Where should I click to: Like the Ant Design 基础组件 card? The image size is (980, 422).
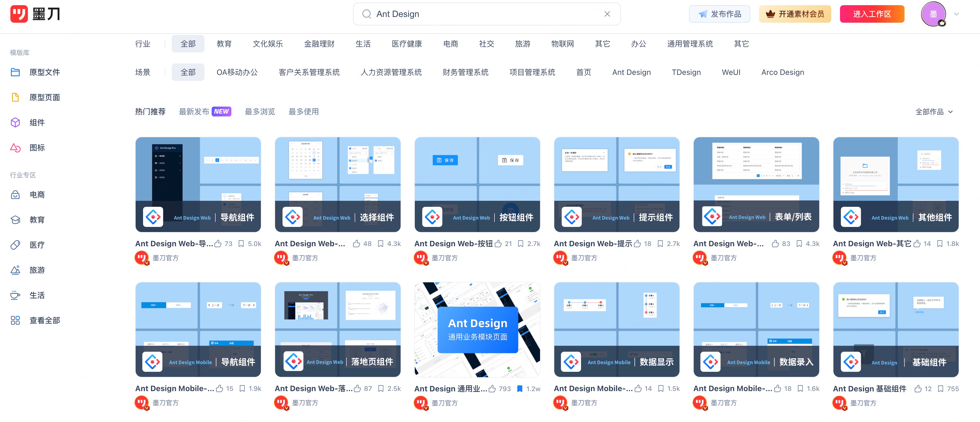[x=918, y=389]
